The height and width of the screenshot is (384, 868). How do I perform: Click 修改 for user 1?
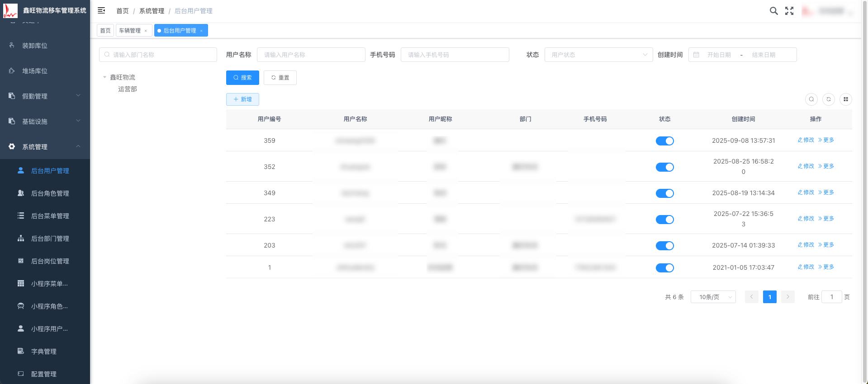point(806,267)
